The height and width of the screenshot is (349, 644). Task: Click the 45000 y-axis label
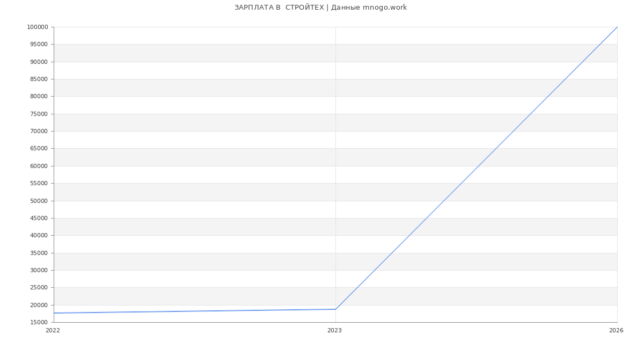39,218
